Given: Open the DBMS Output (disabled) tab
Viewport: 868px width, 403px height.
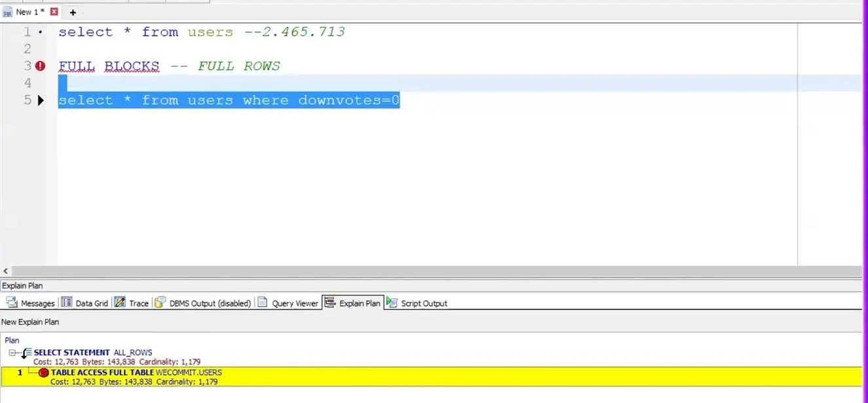Looking at the screenshot, I should (x=203, y=303).
